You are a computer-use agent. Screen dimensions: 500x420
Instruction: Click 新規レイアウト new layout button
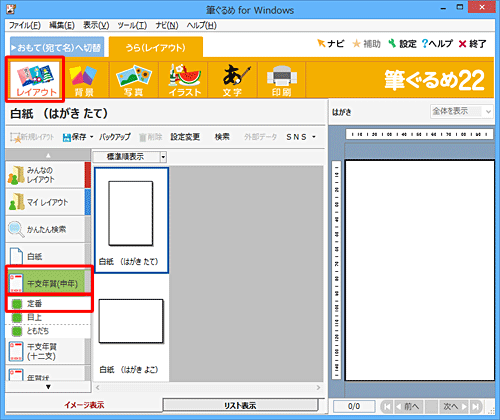click(32, 137)
